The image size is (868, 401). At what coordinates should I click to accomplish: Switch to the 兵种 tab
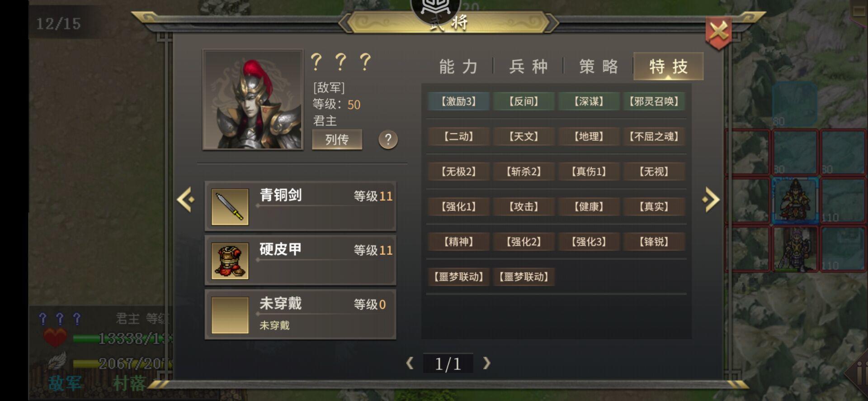click(528, 67)
